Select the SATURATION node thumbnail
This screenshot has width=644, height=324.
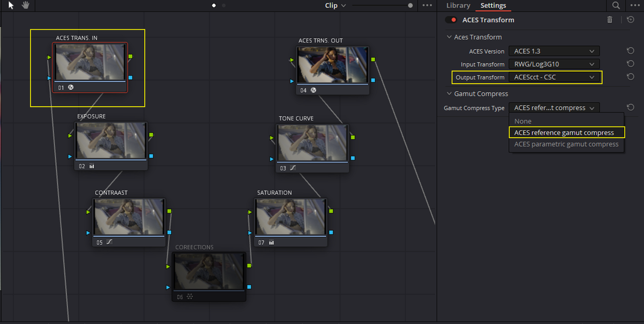291,217
